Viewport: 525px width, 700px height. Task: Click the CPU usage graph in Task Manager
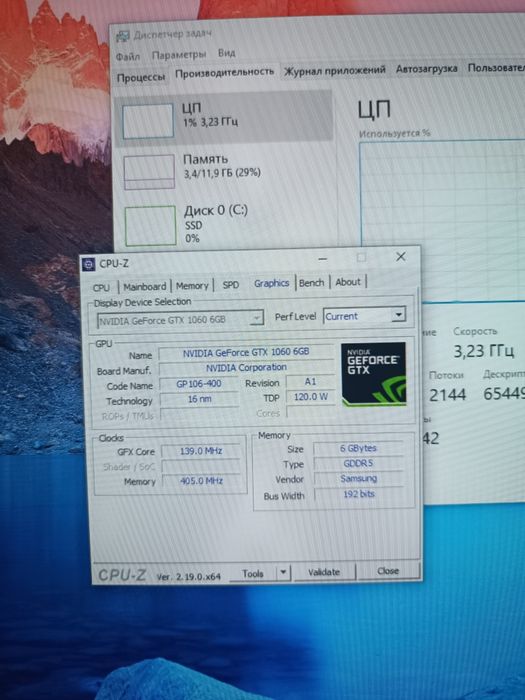442,221
